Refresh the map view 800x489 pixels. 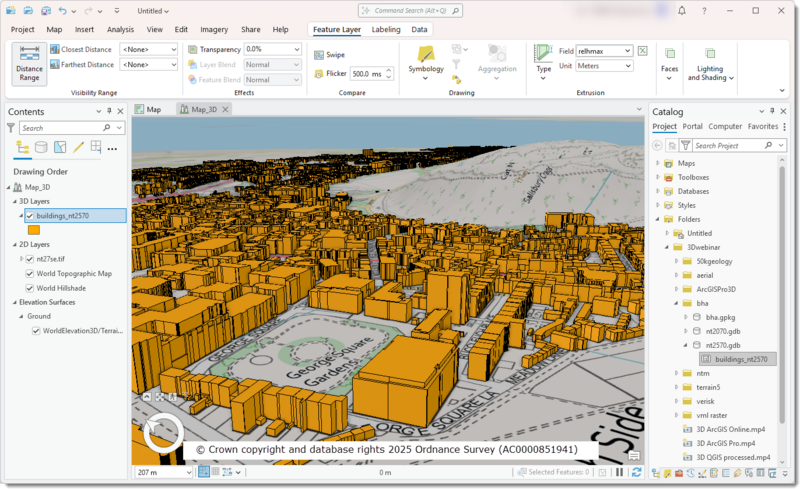pos(636,472)
